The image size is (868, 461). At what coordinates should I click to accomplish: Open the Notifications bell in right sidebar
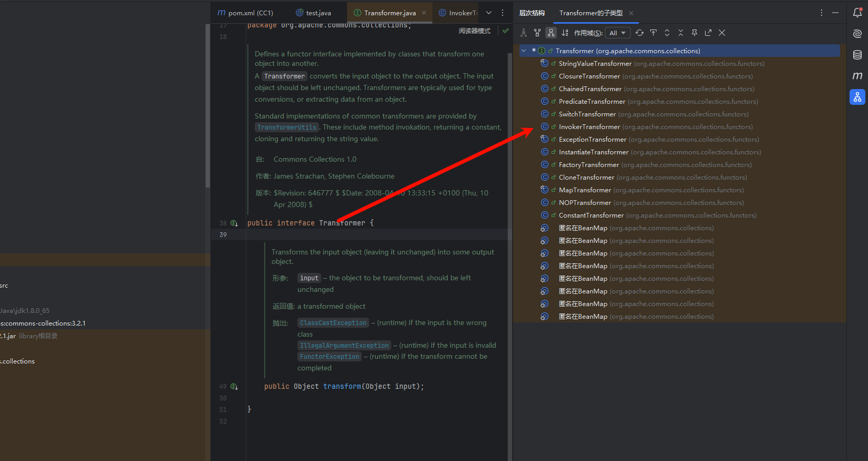(x=857, y=13)
